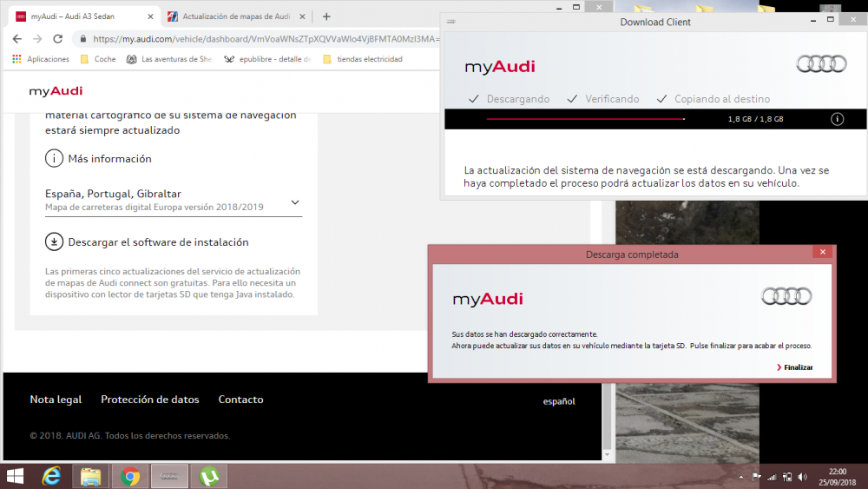
Task: Click the browser page vertical scrollbar
Action: point(607,415)
